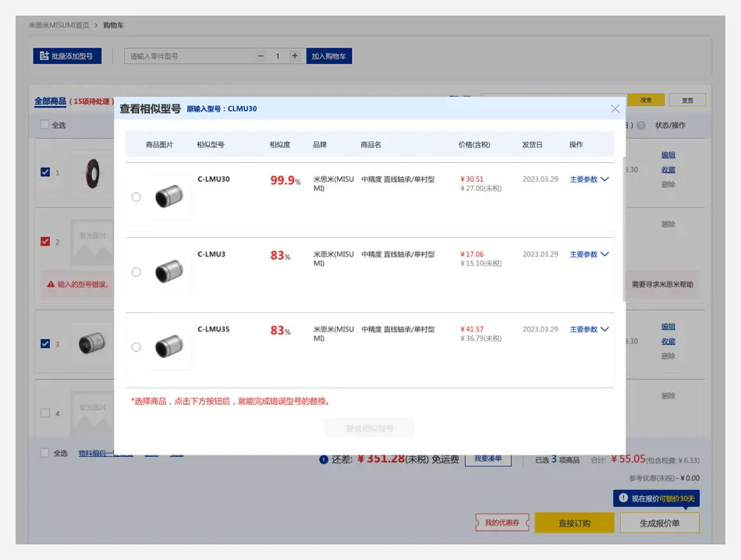741x560 pixels.
Task: Choose the C-LMU35 radio option
Action: [136, 347]
